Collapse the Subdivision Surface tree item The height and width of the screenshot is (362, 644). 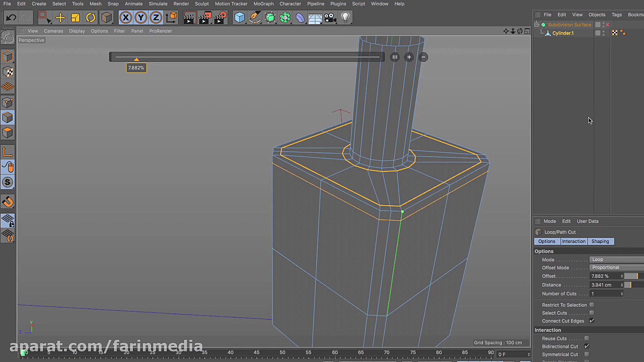click(x=537, y=24)
